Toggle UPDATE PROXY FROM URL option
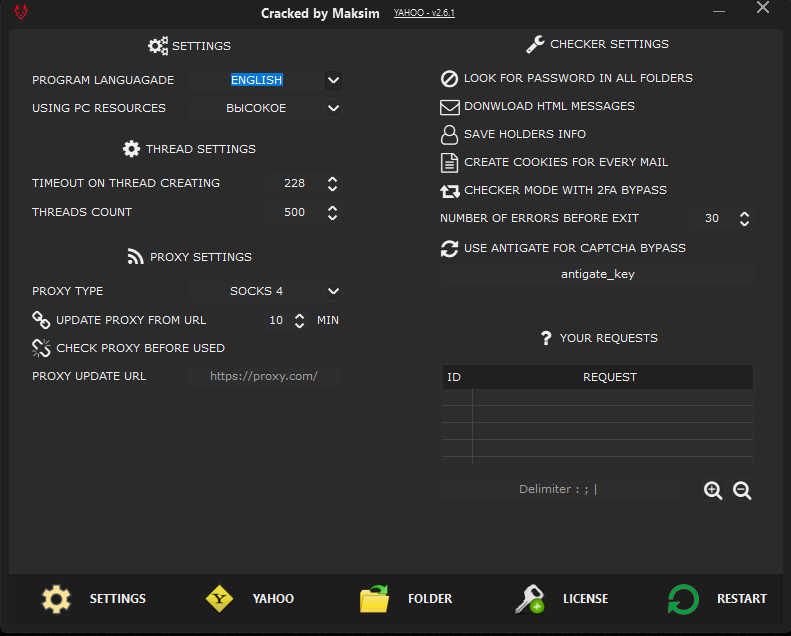 point(119,320)
